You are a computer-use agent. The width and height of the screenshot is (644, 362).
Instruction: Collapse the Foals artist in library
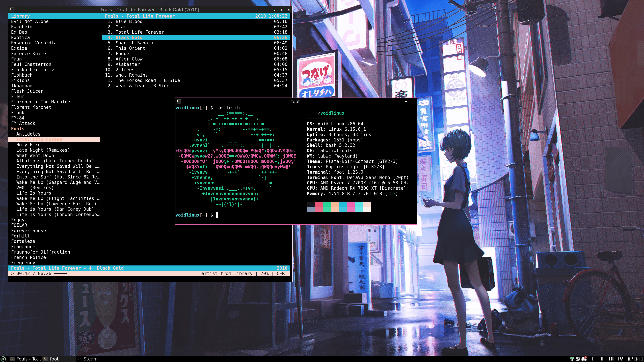(x=18, y=129)
